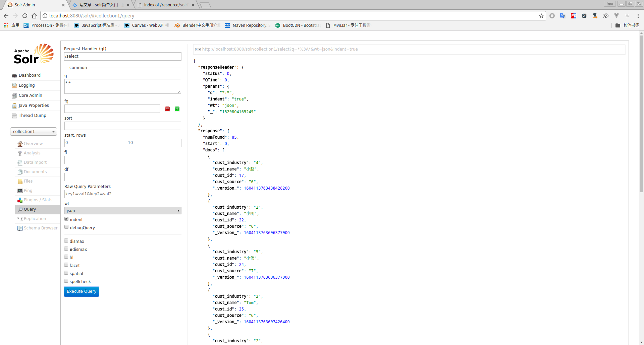The width and height of the screenshot is (644, 345).
Task: Enable the debugQuery checkbox
Action: click(x=66, y=227)
